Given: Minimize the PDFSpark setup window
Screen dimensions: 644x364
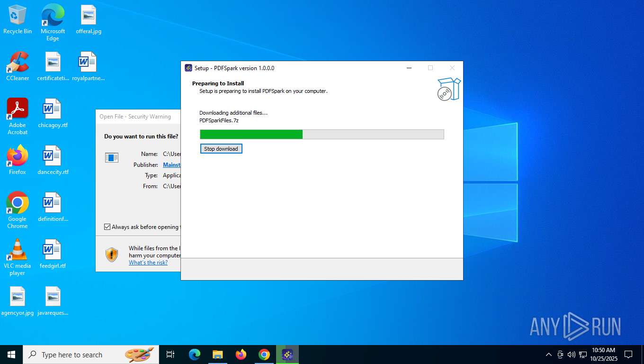Looking at the screenshot, I should [x=409, y=68].
